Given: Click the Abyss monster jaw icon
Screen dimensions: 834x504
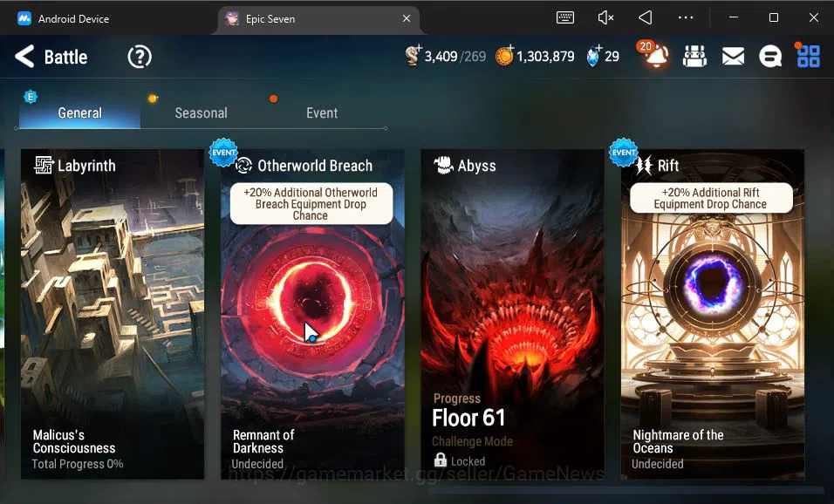Looking at the screenshot, I should [x=443, y=166].
